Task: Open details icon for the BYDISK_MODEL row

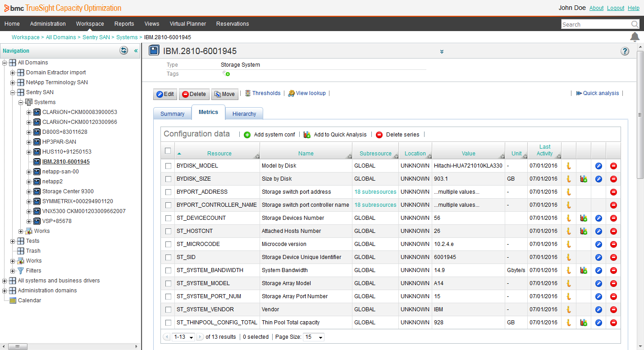Action: click(x=569, y=166)
